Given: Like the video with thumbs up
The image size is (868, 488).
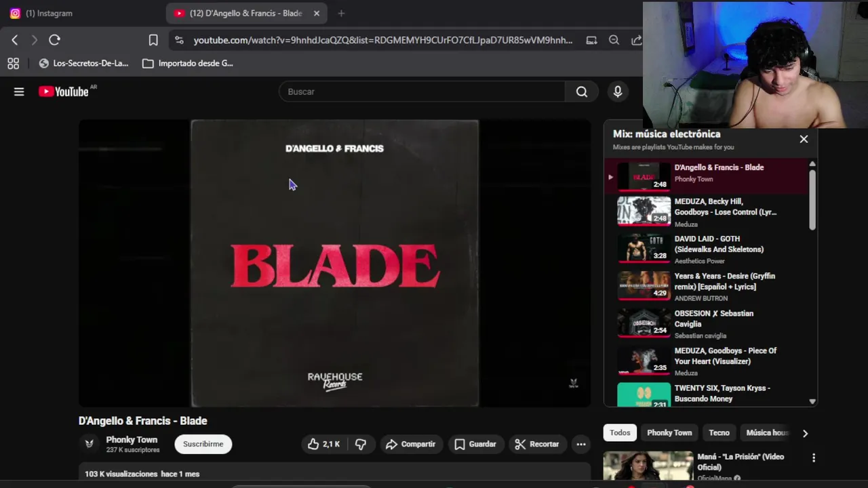Looking at the screenshot, I should [x=323, y=444].
